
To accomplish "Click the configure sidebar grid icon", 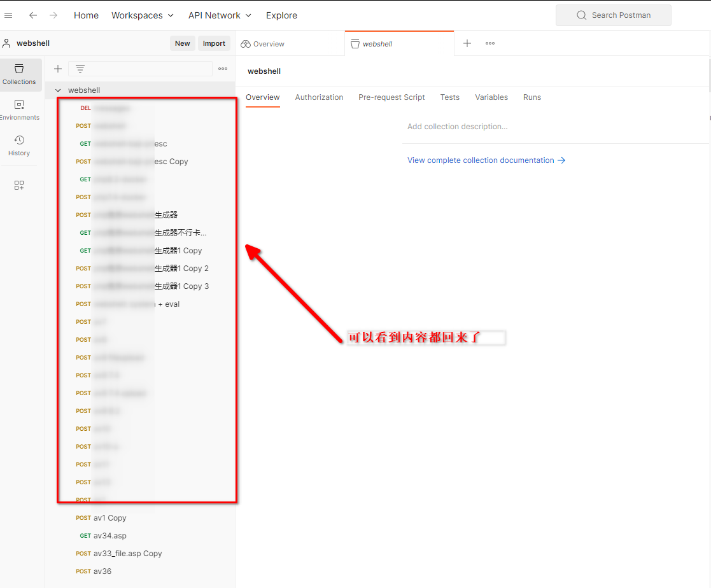I will 19,185.
